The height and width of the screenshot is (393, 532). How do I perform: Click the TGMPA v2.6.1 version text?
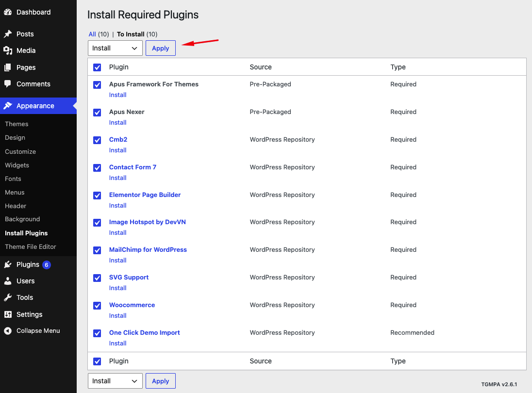point(499,384)
